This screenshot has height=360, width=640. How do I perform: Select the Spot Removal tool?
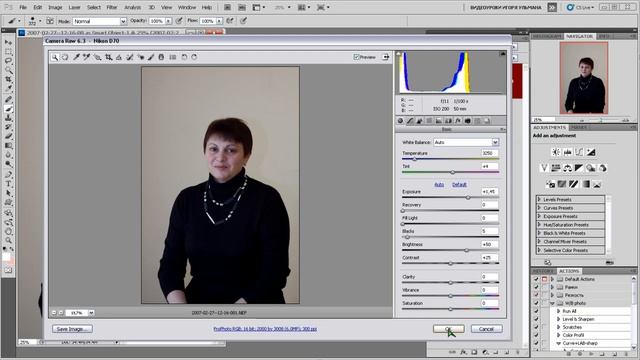[x=130, y=58]
